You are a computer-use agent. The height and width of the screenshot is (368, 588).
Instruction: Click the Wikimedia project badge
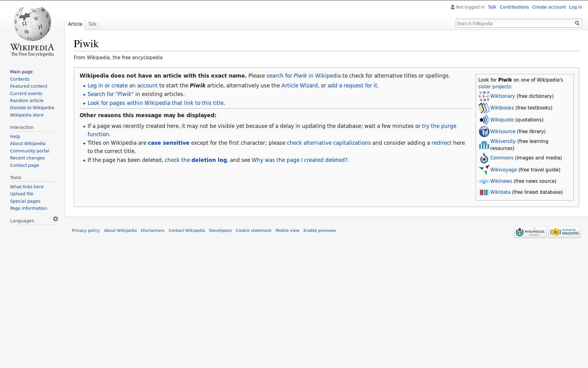[530, 232]
